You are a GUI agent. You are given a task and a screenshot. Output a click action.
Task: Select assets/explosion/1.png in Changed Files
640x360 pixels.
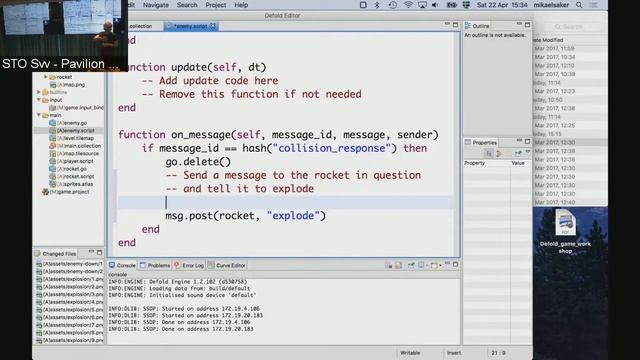69,279
